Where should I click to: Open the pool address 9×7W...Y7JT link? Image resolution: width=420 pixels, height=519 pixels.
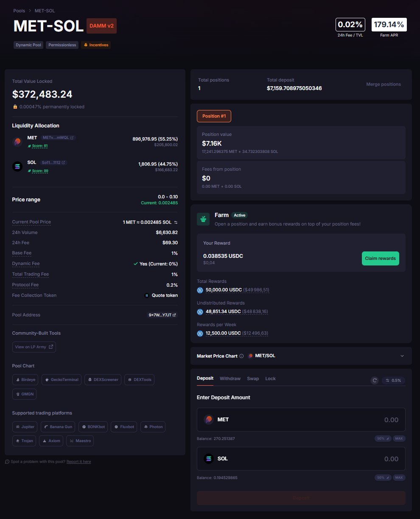point(162,315)
